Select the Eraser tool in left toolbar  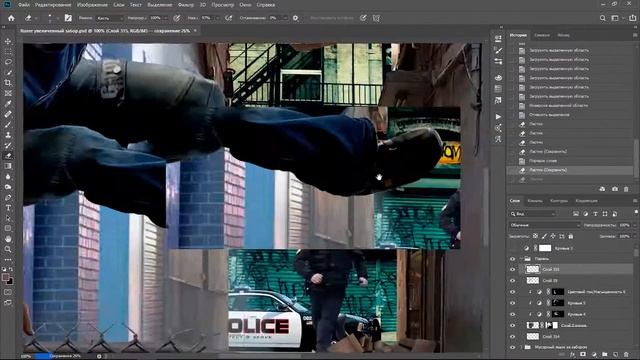coord(8,156)
